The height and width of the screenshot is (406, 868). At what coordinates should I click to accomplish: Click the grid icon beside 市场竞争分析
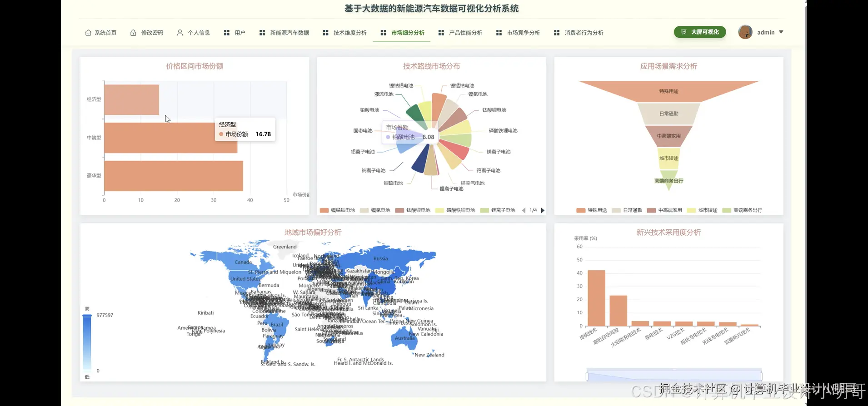tap(499, 33)
